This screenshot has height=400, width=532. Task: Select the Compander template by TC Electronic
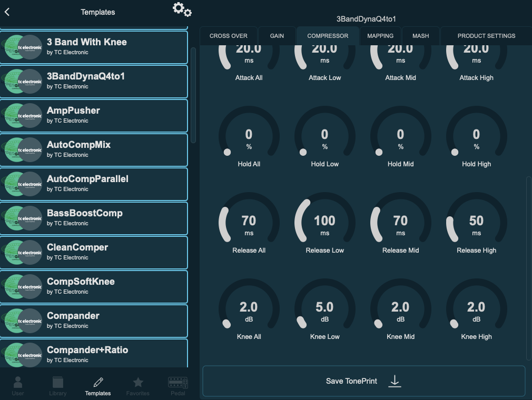click(x=94, y=321)
